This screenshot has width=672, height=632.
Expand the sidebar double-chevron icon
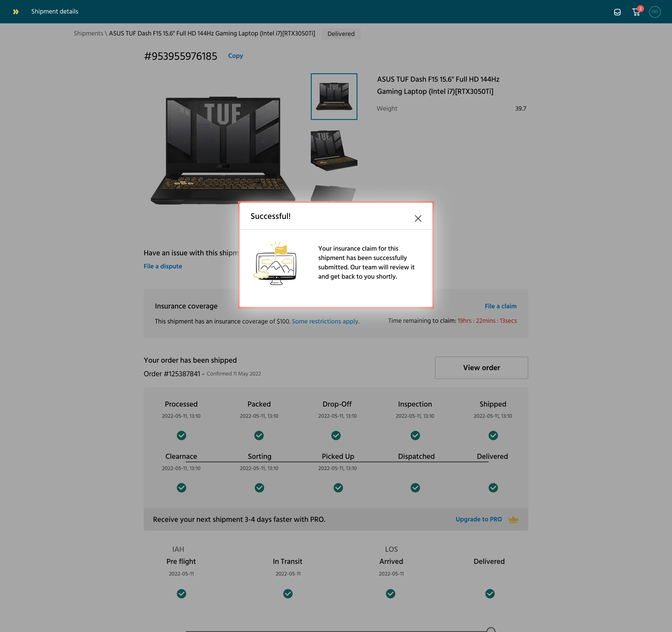point(16,11)
